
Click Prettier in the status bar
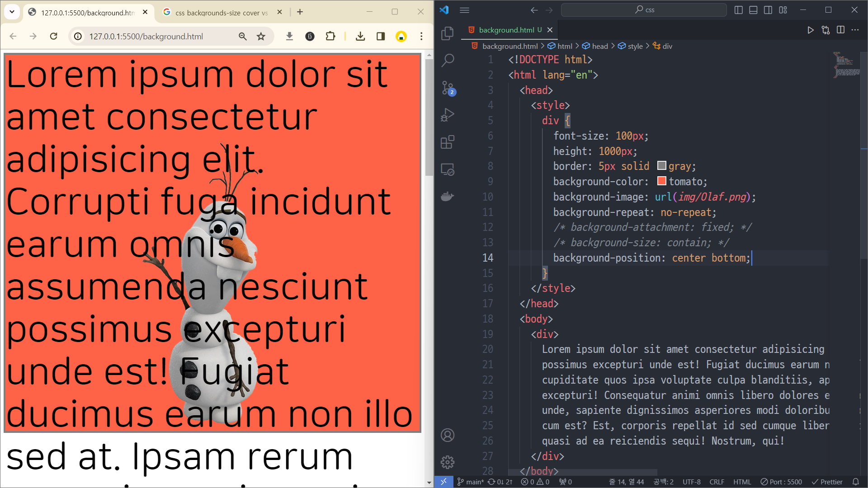point(827,482)
